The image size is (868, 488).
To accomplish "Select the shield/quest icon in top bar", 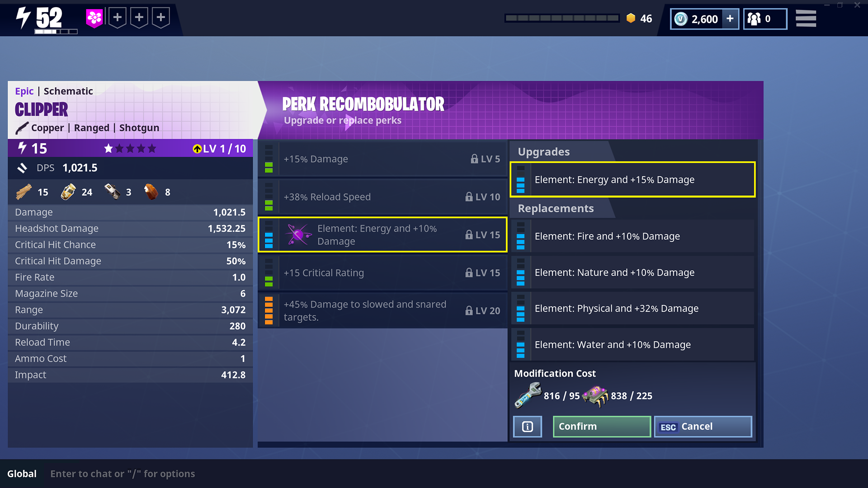I will [95, 18].
